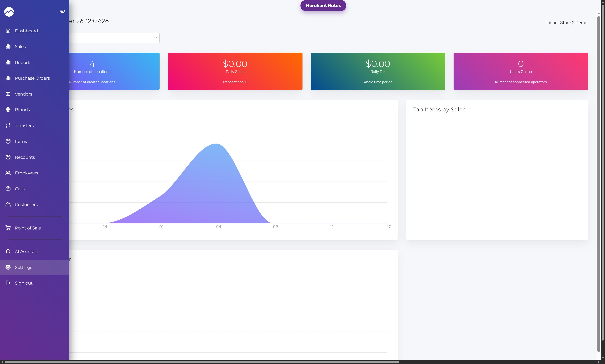This screenshot has height=364, width=605.
Task: Click the Top Items by Sales heading
Action: click(x=439, y=110)
